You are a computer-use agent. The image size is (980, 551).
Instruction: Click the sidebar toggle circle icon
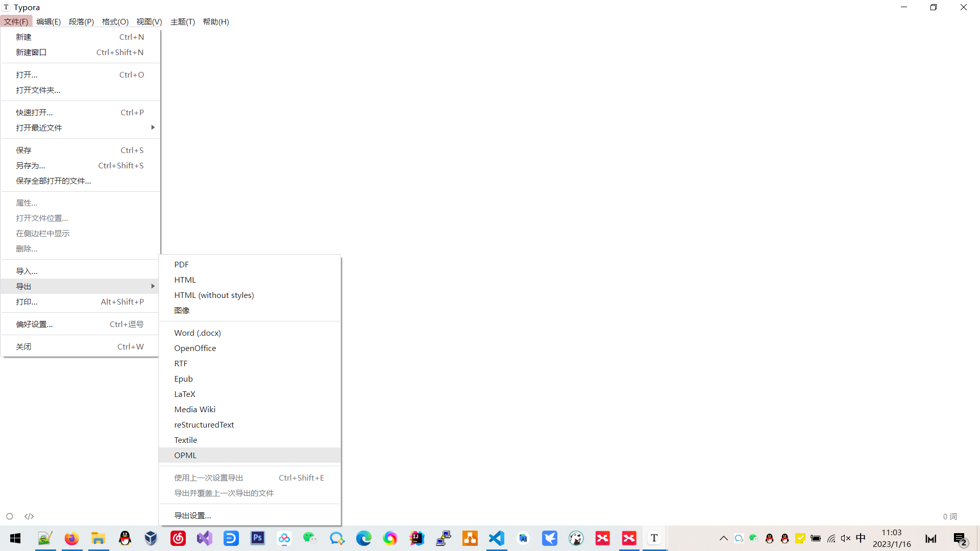click(x=10, y=516)
